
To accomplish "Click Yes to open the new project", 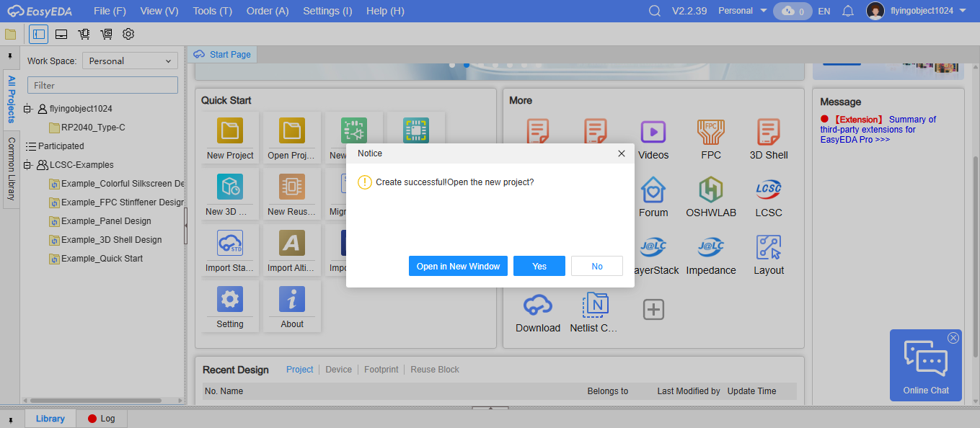I will click(x=539, y=266).
